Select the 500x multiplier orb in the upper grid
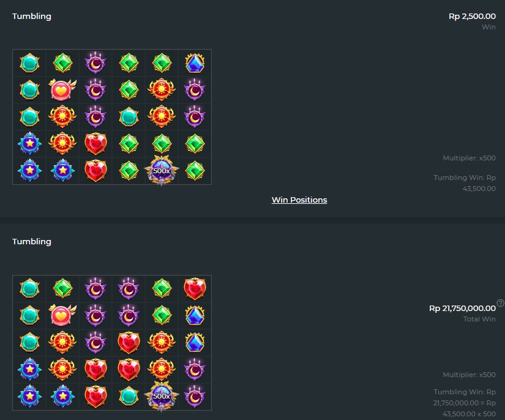Image resolution: width=505 pixels, height=420 pixels. click(162, 171)
